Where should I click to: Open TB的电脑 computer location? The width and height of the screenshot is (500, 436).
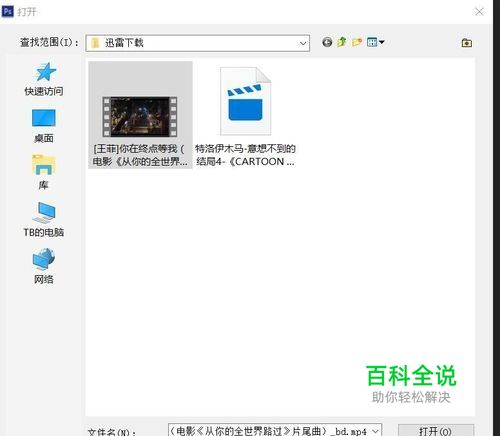coord(44,219)
